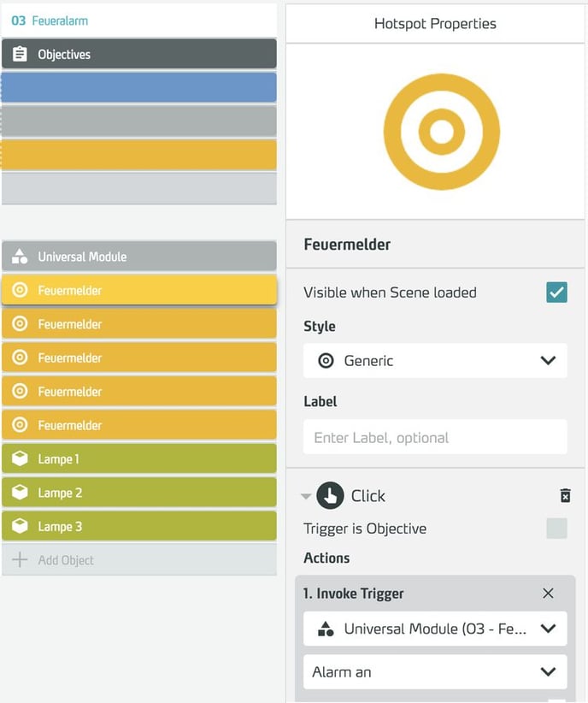Image resolution: width=588 pixels, height=703 pixels.
Task: Click the large hotspot target preview
Action: coord(441,131)
